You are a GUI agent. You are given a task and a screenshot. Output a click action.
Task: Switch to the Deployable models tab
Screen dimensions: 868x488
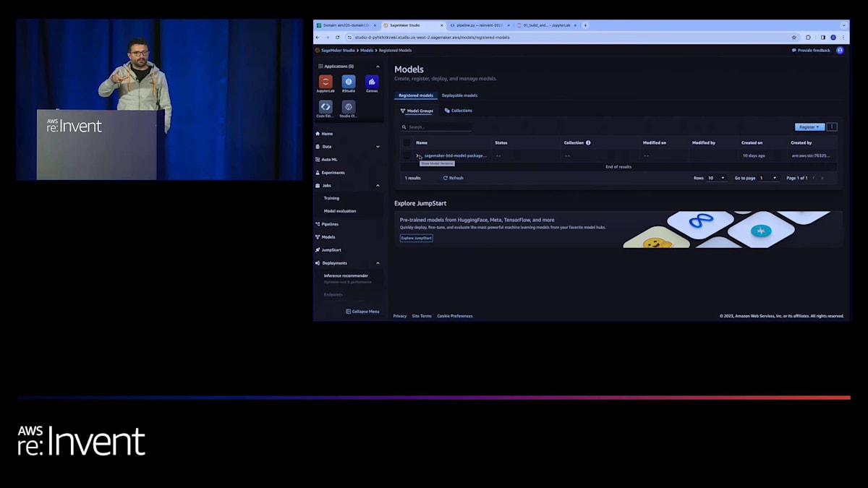459,95
